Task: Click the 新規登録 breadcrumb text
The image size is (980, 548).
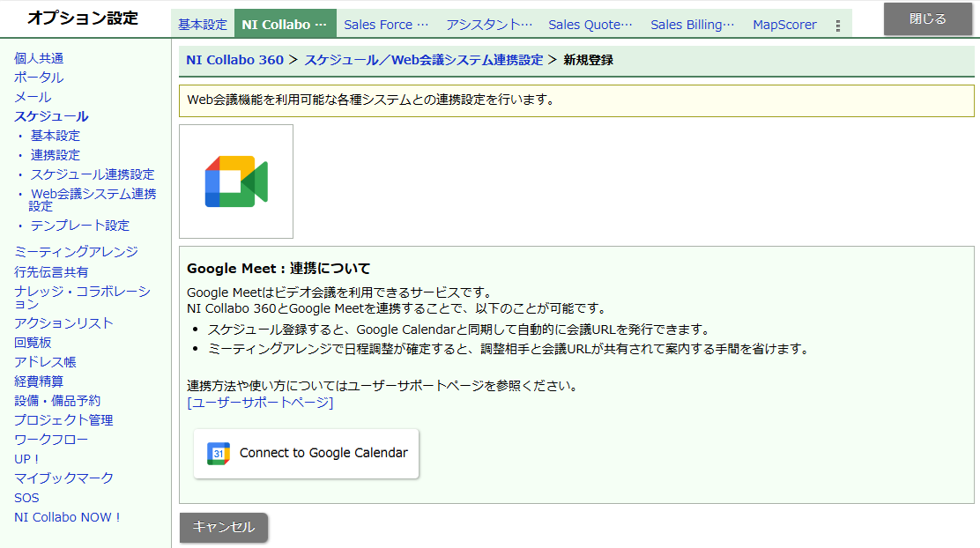Action: pyautogui.click(x=588, y=60)
